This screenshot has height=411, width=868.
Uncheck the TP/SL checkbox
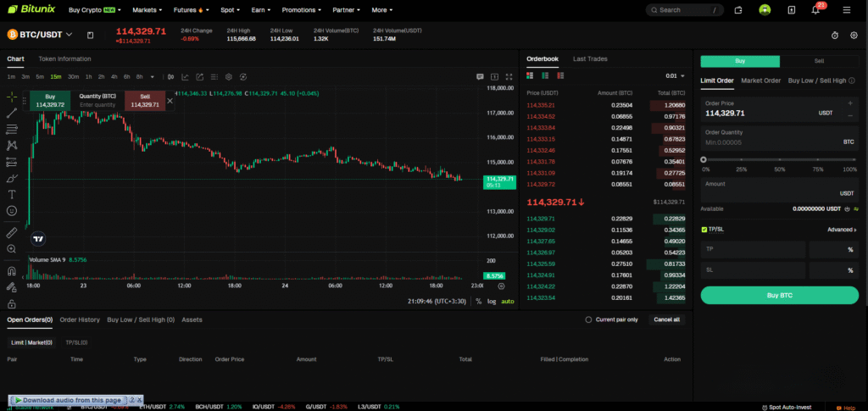(704, 230)
